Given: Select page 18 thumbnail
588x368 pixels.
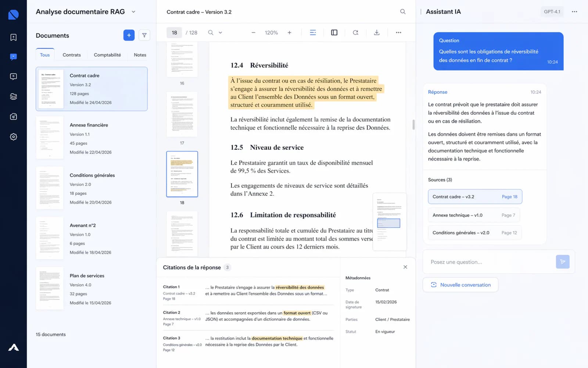Looking at the screenshot, I should click(182, 174).
